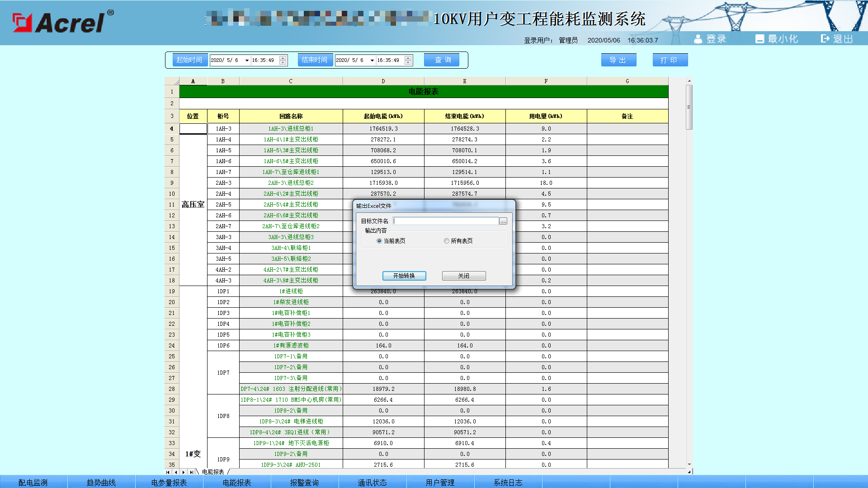Switch to 报警查询 bottom tab
This screenshot has width=868, height=488.
click(304, 483)
